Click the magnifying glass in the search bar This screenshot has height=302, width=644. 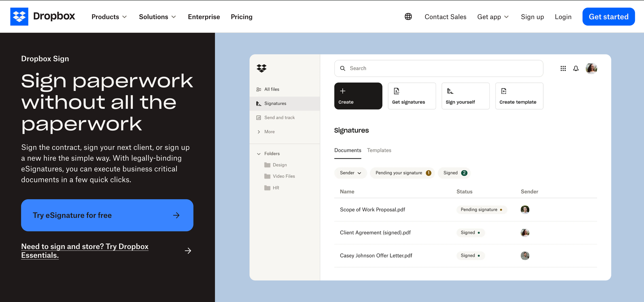343,68
